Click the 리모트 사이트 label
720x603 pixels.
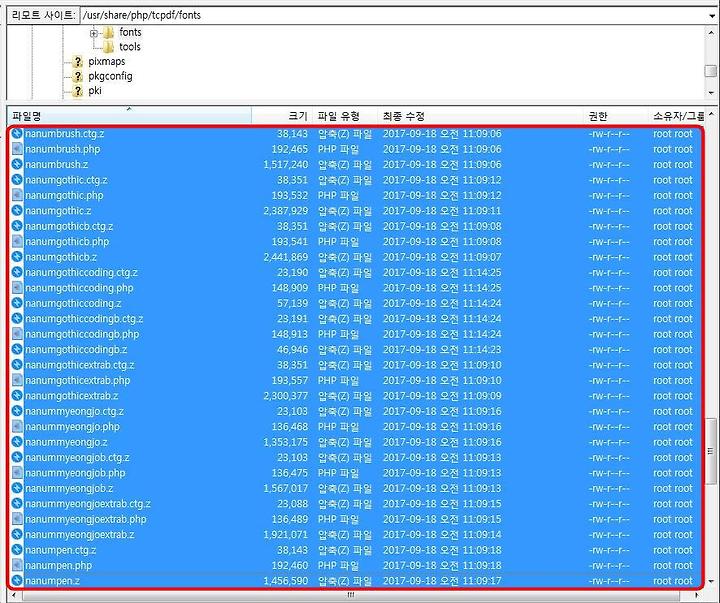tap(43, 15)
